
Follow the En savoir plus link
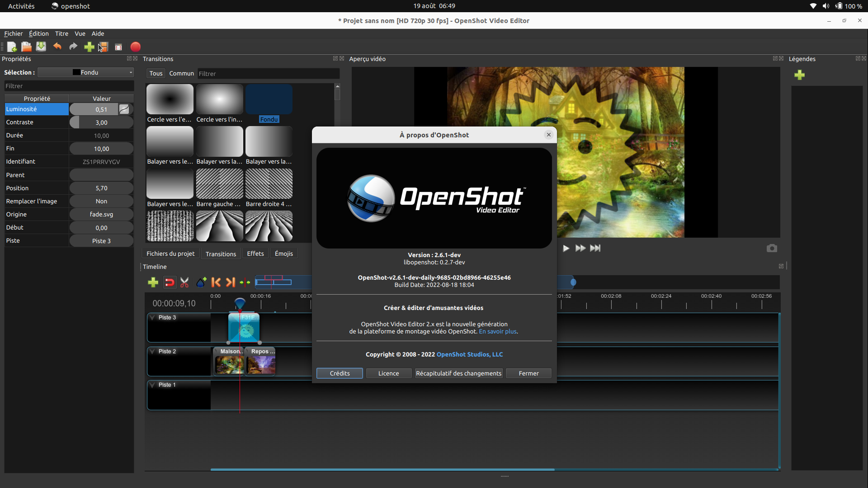click(498, 331)
